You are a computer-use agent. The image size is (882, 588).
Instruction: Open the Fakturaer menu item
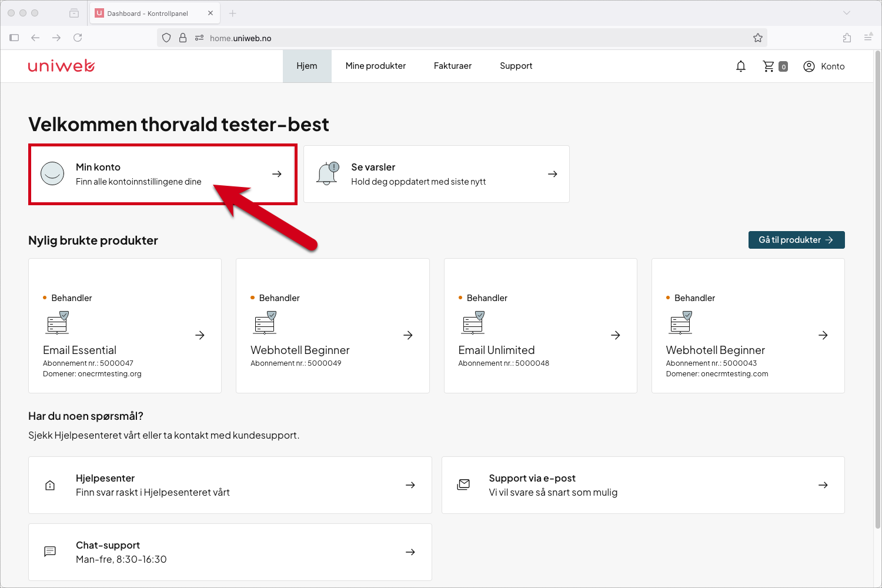click(x=453, y=66)
